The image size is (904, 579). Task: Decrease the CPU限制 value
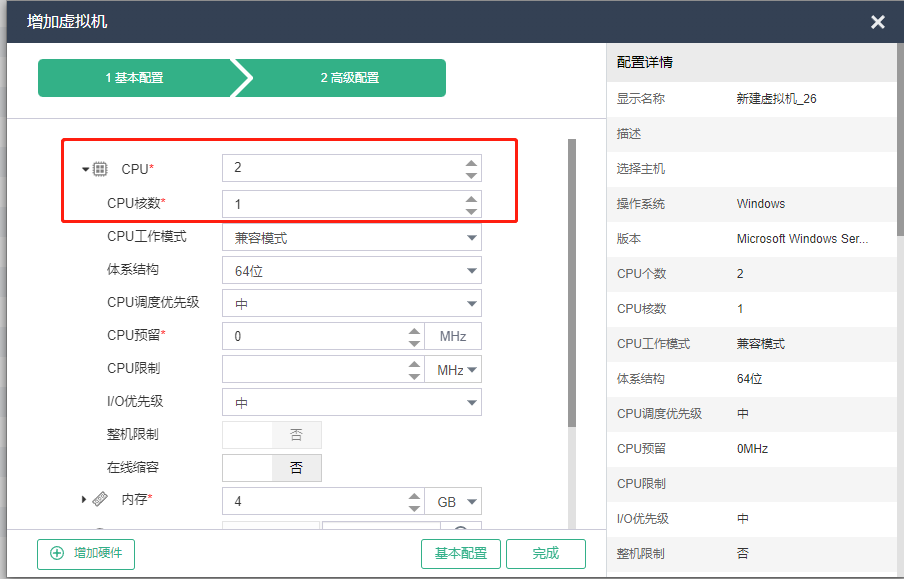(414, 377)
